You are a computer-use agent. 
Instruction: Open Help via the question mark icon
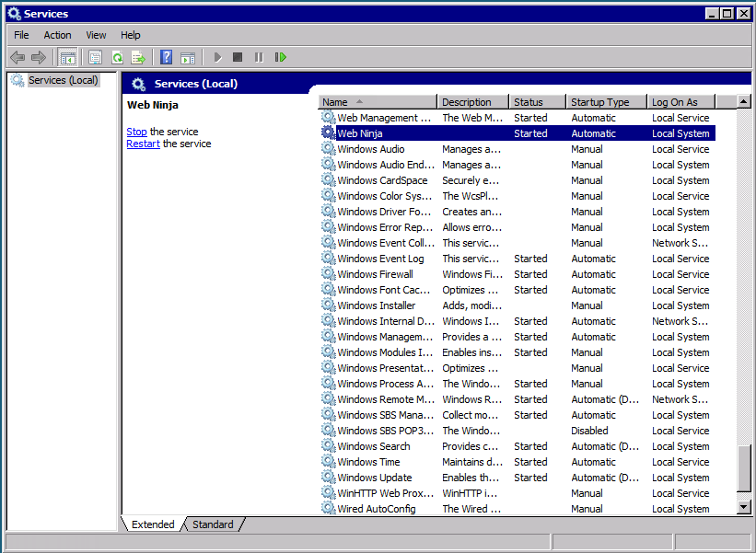coord(167,57)
